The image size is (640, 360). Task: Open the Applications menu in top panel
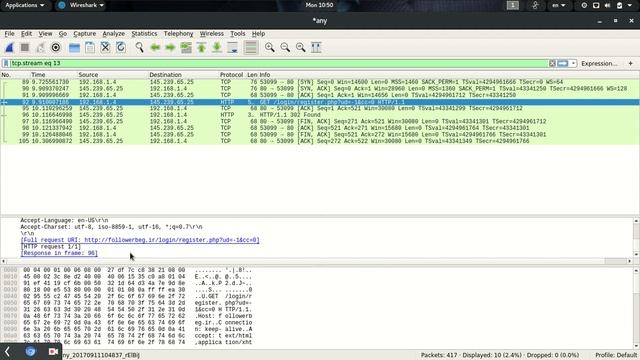point(25,5)
